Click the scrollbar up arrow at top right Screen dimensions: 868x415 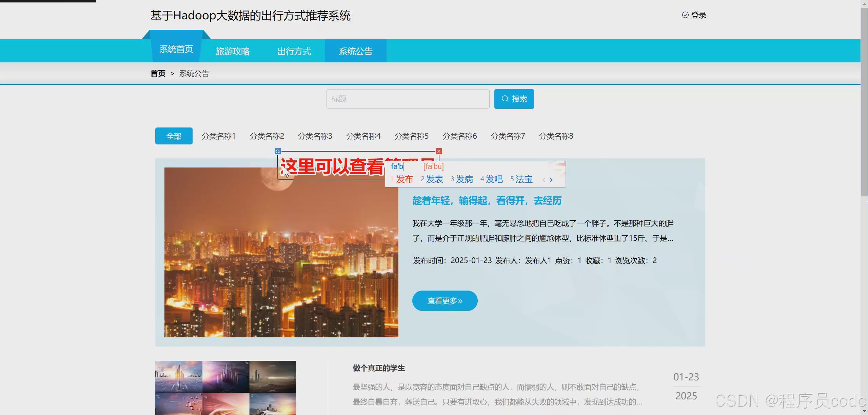click(864, 3)
